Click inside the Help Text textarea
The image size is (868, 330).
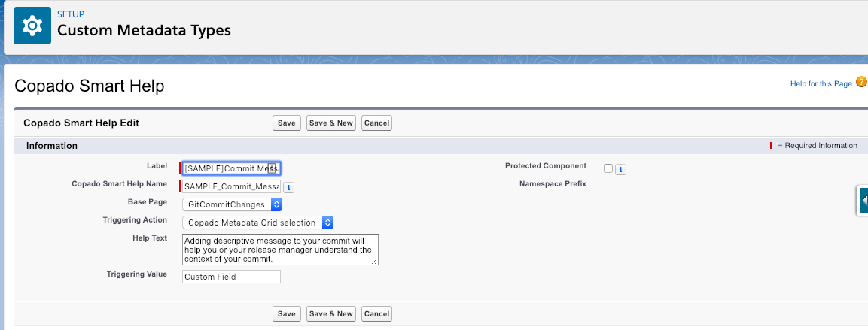coord(280,250)
